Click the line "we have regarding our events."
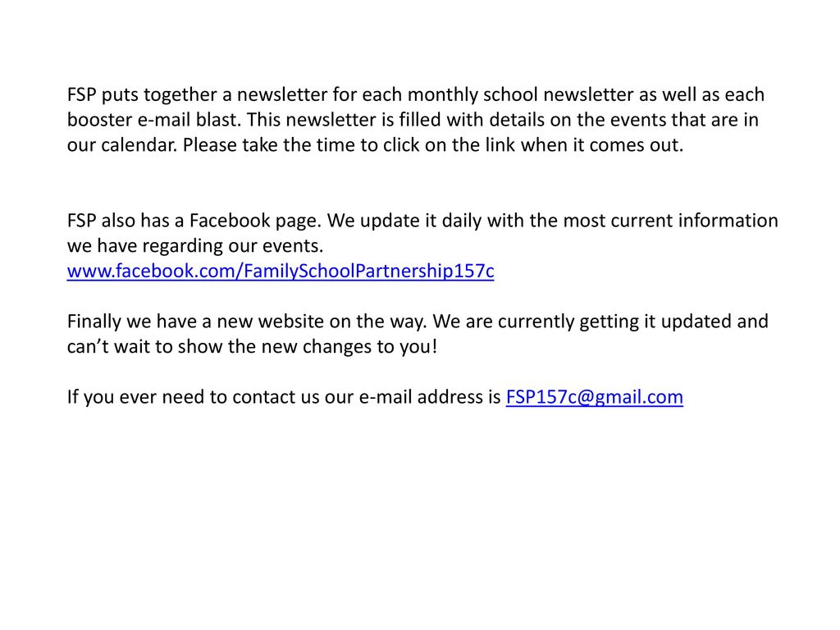840x630 pixels. [x=195, y=246]
